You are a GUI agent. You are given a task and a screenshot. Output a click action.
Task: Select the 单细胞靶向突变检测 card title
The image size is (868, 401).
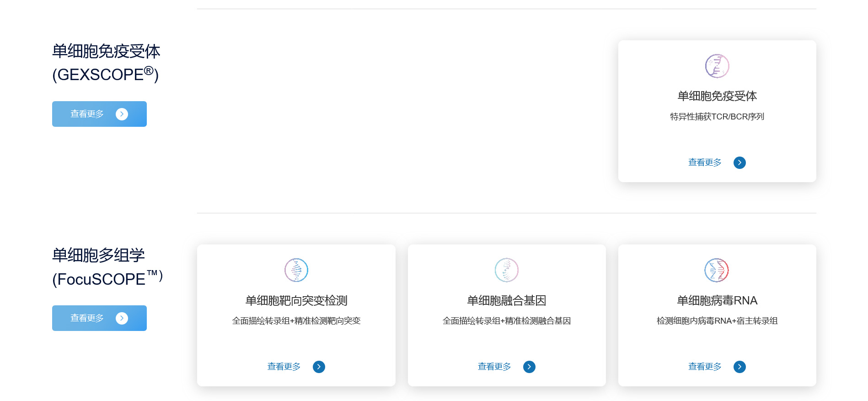[x=296, y=301]
